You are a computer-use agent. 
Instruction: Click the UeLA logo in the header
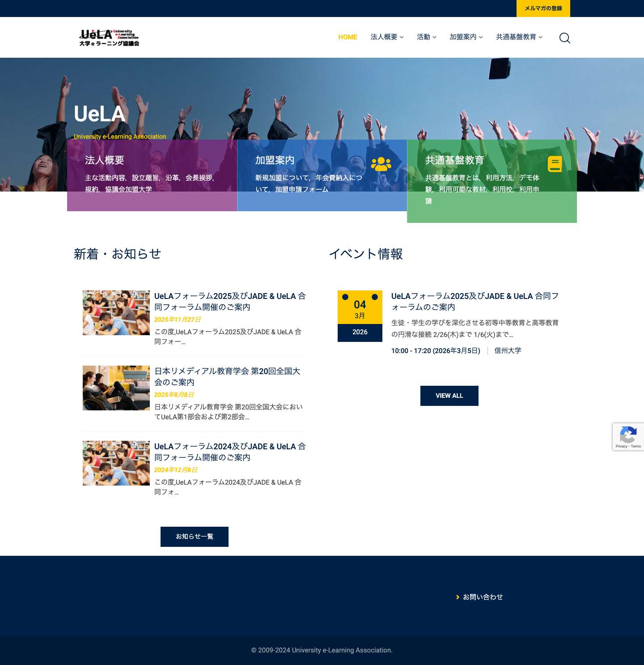tap(109, 37)
